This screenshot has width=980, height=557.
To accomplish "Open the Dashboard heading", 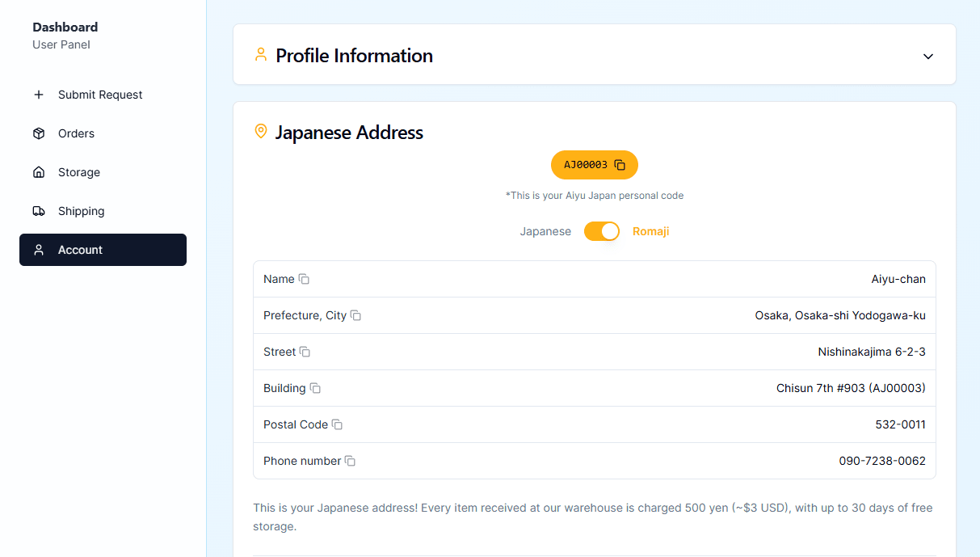I will (x=65, y=27).
